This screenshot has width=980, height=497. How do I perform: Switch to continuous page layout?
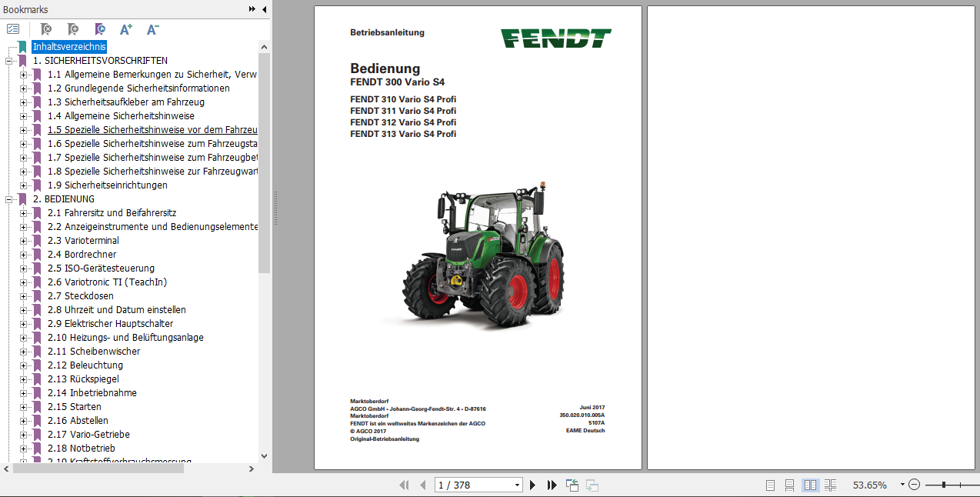[789, 485]
